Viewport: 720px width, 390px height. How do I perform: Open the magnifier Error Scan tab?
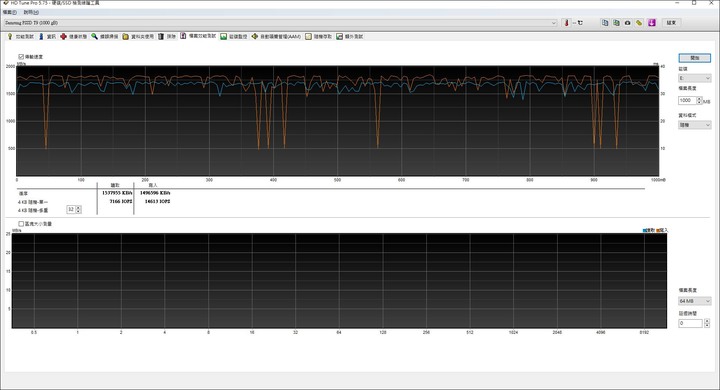105,36
